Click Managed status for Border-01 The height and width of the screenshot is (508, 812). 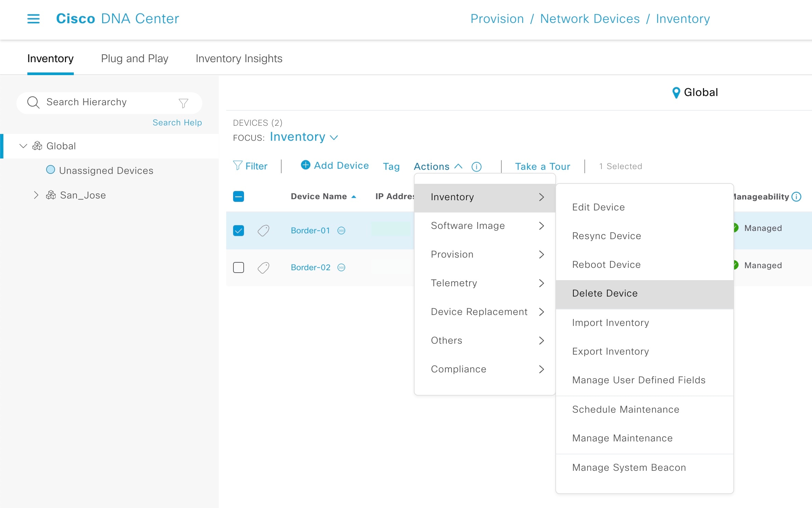point(763,228)
